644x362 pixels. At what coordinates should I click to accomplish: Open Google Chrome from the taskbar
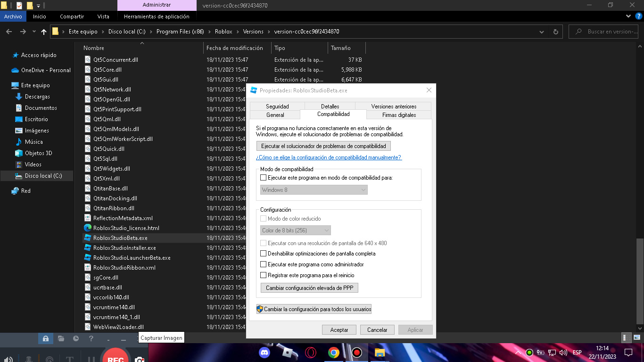pyautogui.click(x=334, y=352)
